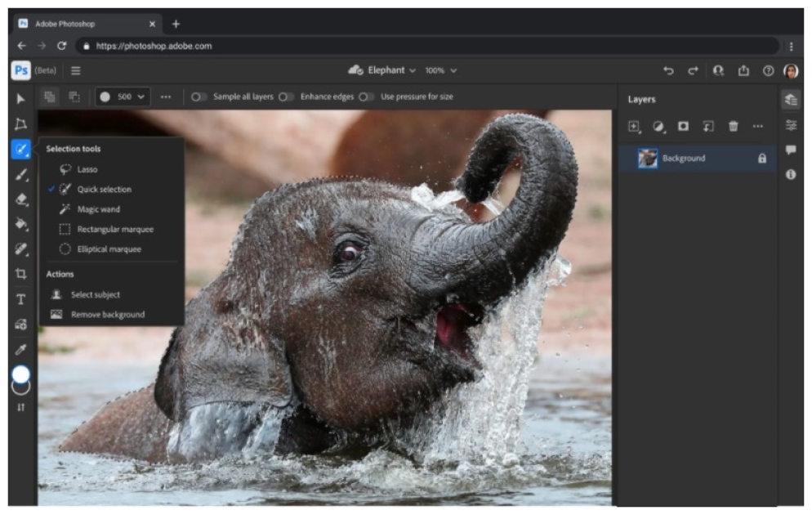The height and width of the screenshot is (515, 812).
Task: Close the Adobe Photoshop browser tab
Action: [152, 24]
